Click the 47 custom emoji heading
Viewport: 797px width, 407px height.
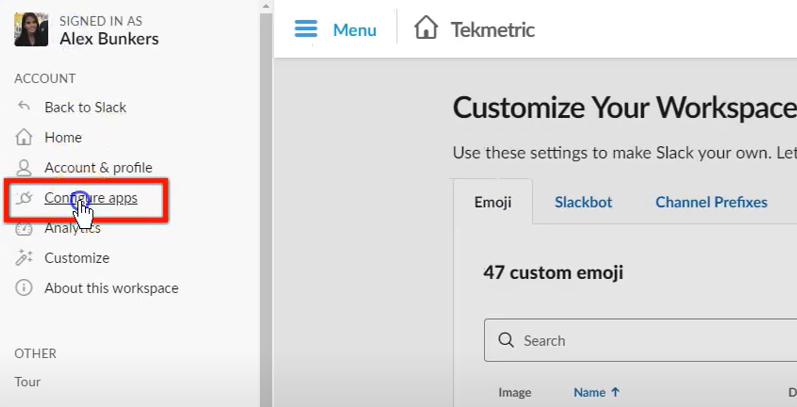click(x=553, y=273)
